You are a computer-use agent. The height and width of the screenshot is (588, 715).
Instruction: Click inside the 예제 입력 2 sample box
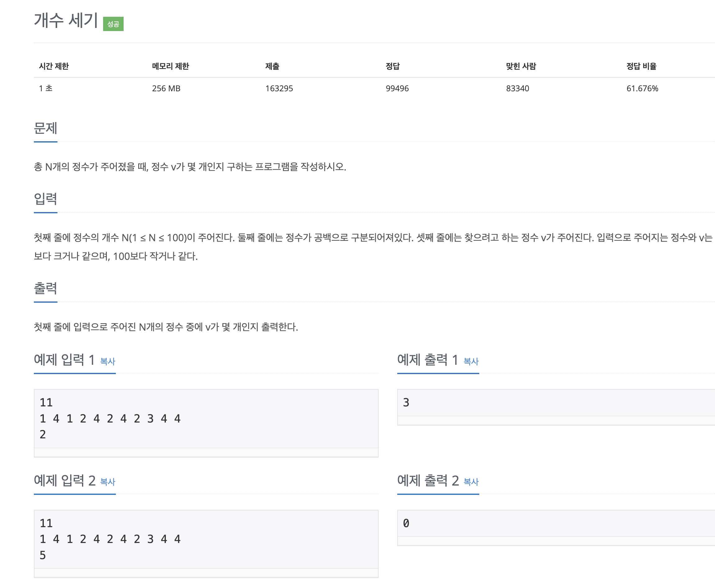click(206, 539)
